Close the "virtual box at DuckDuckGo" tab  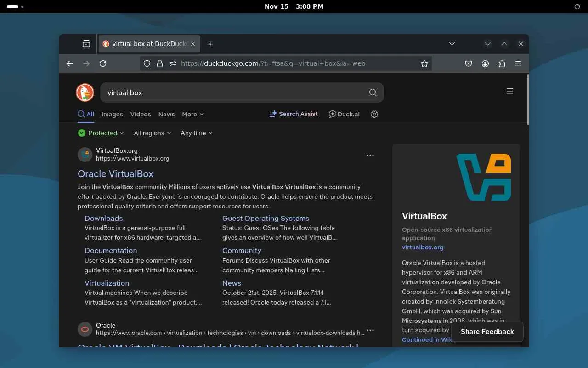[193, 44]
